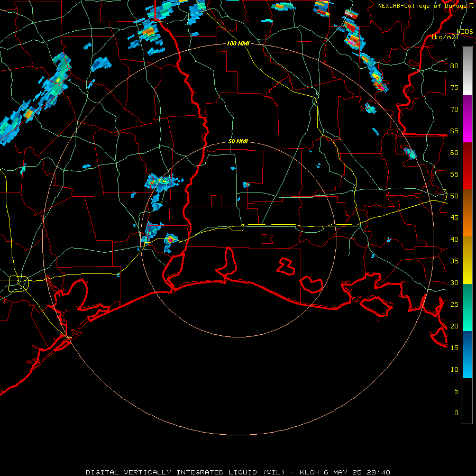Click the "100 NMI" range ring label
Screen dimensions: 476x476
[238, 44]
